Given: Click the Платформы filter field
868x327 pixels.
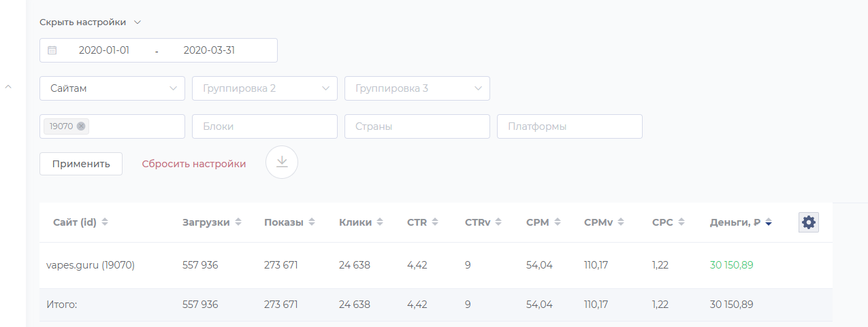Looking at the screenshot, I should click(x=570, y=126).
